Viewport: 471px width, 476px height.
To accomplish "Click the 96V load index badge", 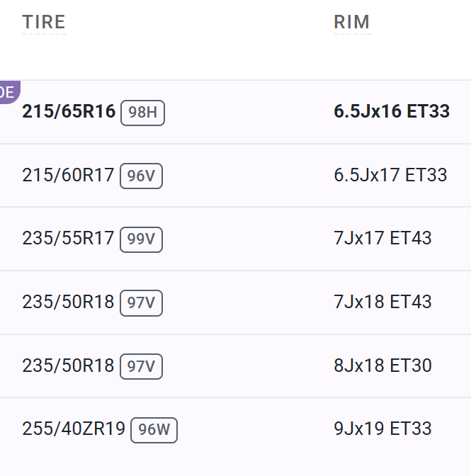I will point(141,176).
